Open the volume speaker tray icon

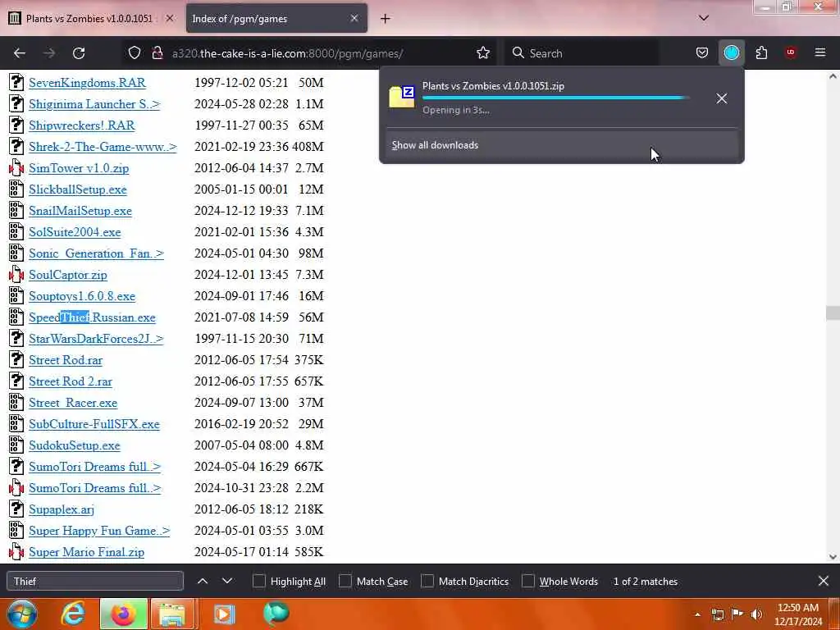click(756, 614)
